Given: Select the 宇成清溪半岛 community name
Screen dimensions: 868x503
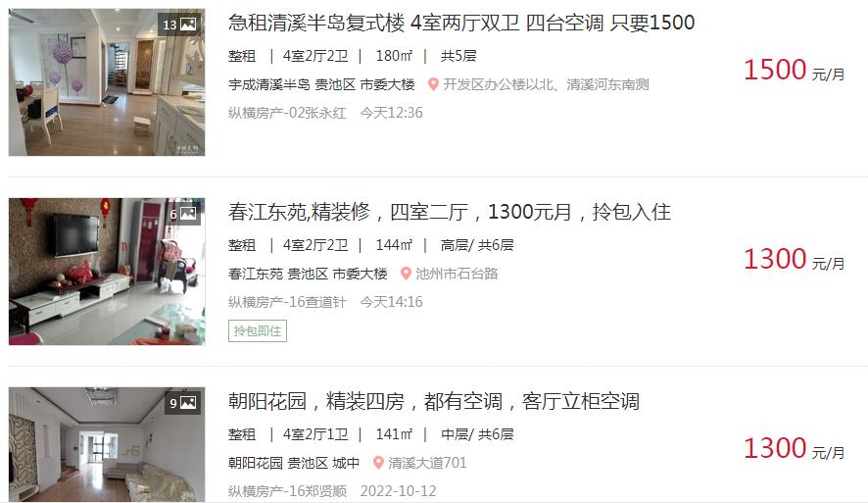Looking at the screenshot, I should coord(269,84).
